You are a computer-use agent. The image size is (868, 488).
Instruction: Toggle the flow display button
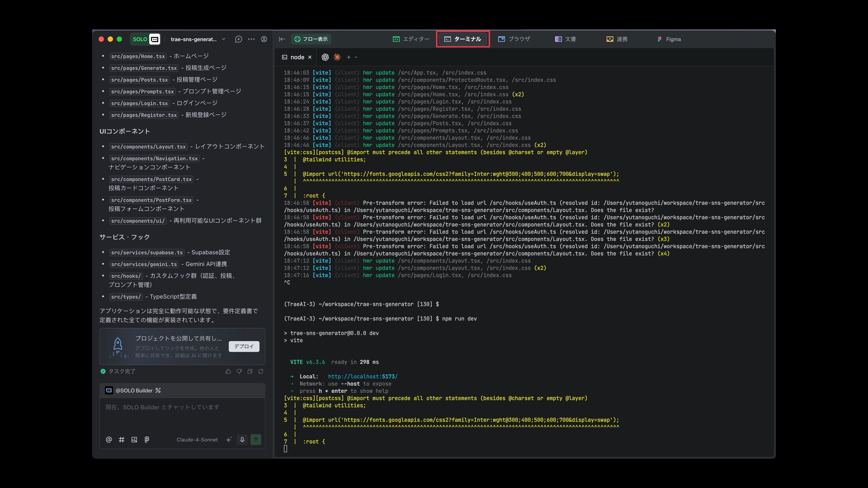[x=311, y=39]
